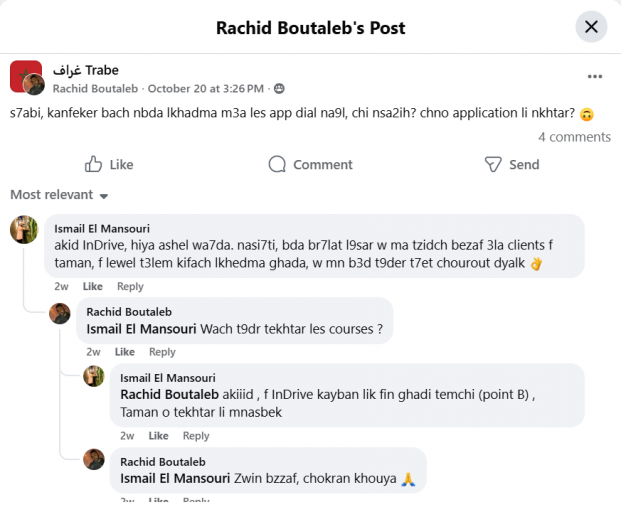Open the غراف Trabe group name link
Viewport: 621px width, 512px height.
point(86,70)
